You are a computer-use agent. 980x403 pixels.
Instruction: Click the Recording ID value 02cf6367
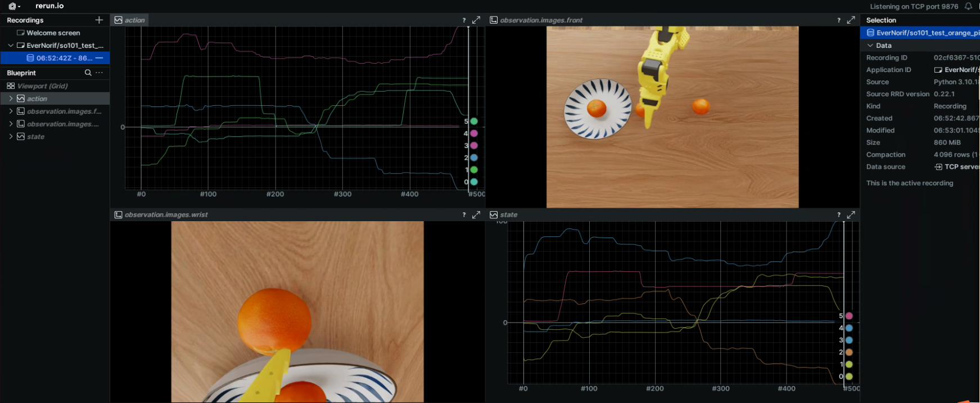[956, 58]
